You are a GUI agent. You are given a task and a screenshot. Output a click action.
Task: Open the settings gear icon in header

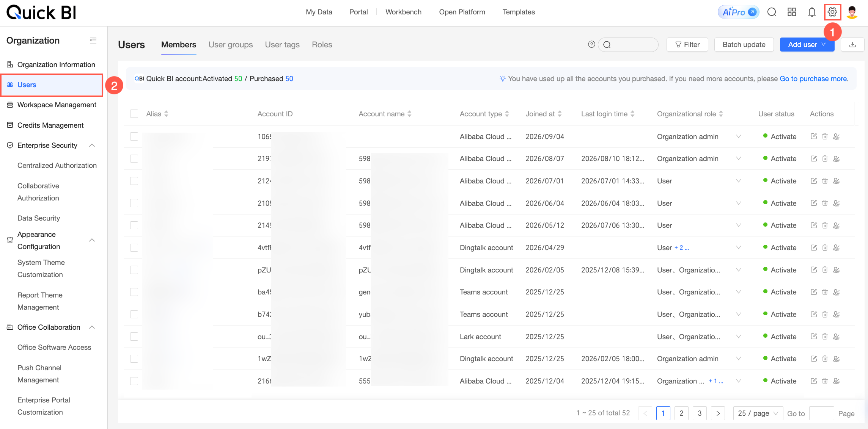[832, 12]
